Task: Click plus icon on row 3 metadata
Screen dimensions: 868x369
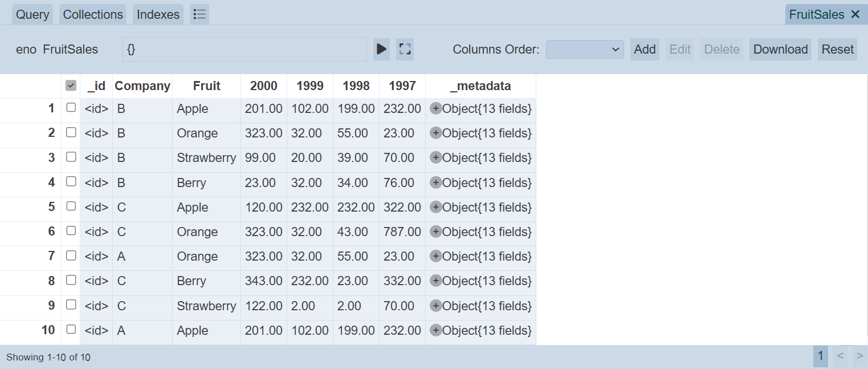Action: point(436,157)
